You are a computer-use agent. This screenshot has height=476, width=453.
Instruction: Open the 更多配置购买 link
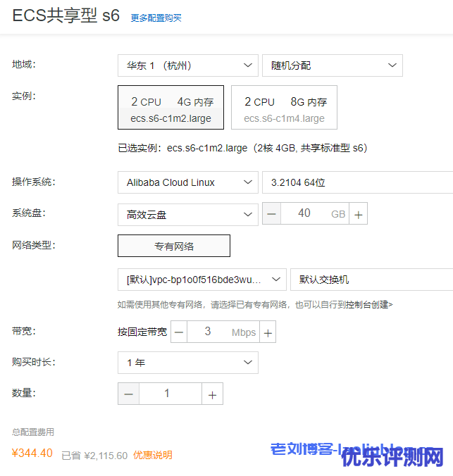[156, 18]
